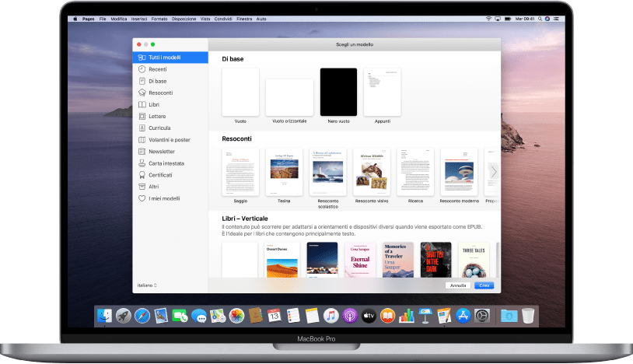Choose the Eternal Shine book template

[x=358, y=259]
